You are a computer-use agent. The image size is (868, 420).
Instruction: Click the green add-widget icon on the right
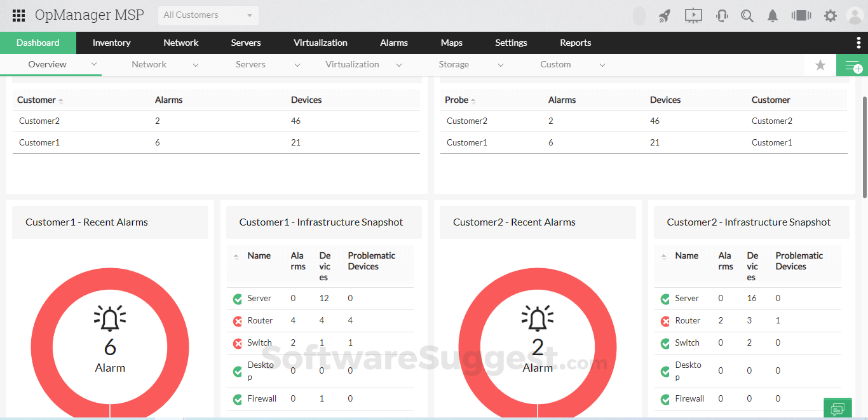point(854,65)
